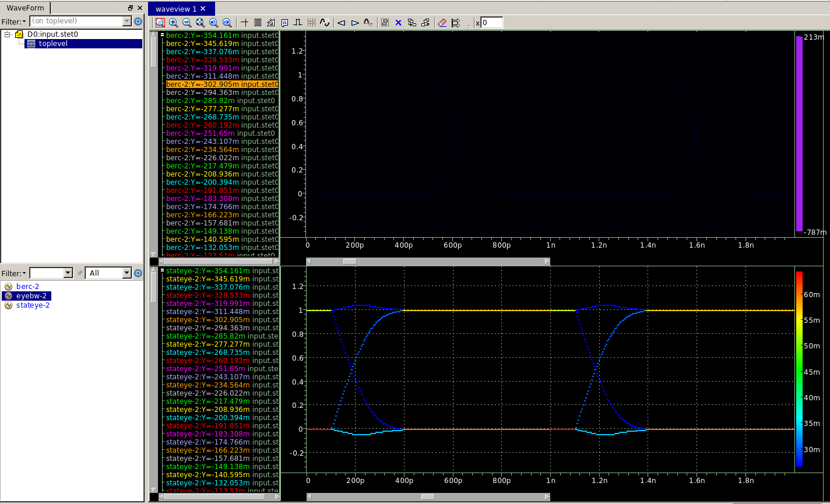Click the purple color scale bar of top plot

tap(799, 133)
